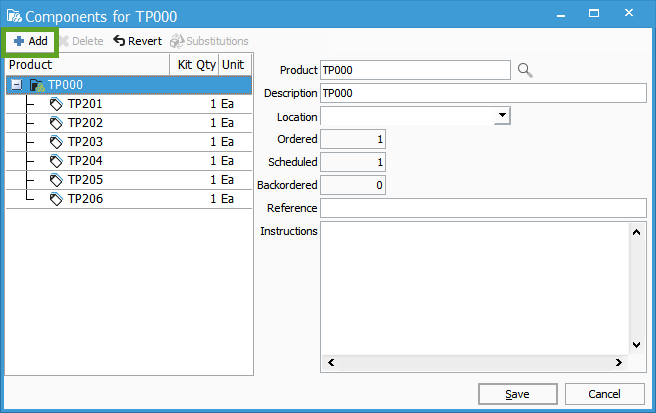
Task: Click the TP201 kit quantity value
Action: (213, 104)
